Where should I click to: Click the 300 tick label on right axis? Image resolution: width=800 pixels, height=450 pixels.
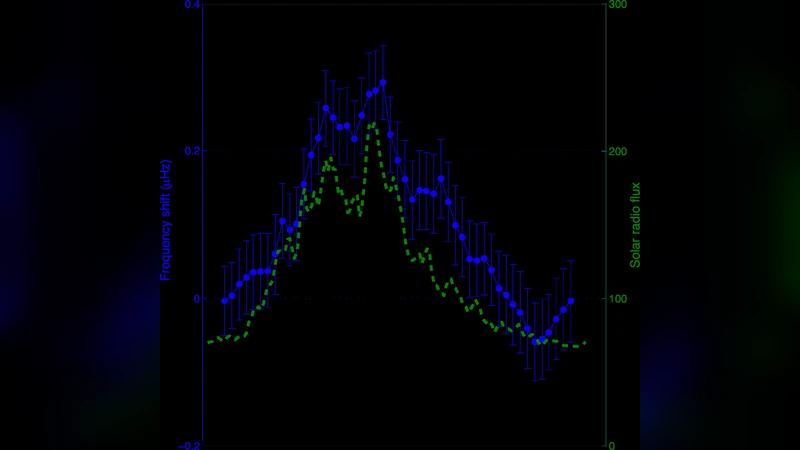click(x=617, y=5)
